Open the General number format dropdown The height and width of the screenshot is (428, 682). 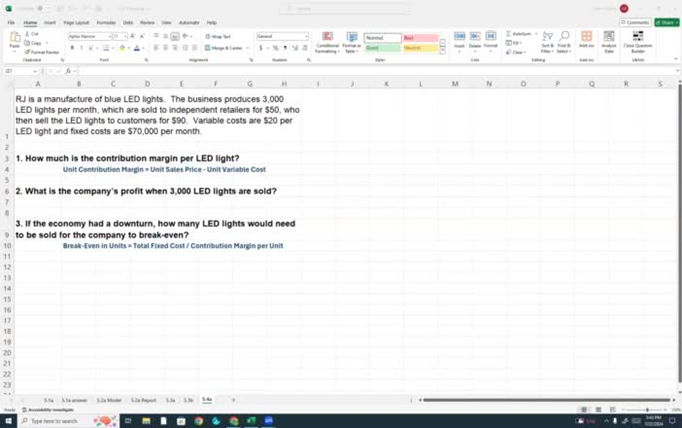306,36
